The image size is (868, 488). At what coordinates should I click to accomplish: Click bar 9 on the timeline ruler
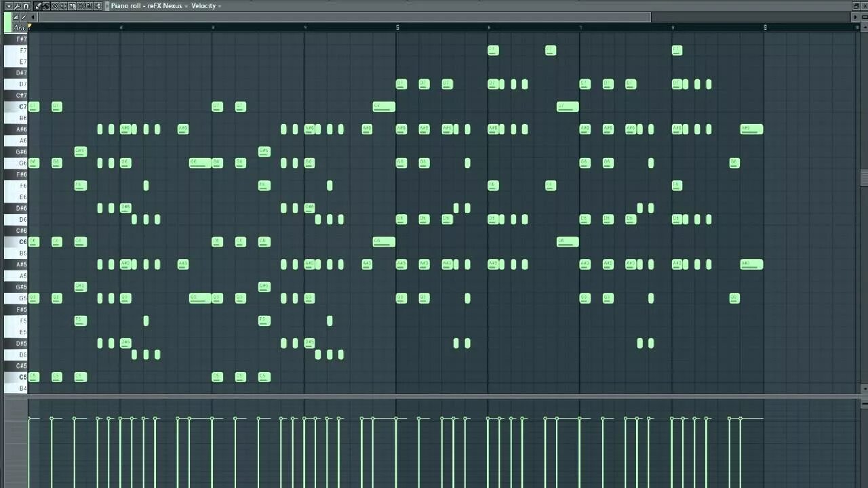765,27
